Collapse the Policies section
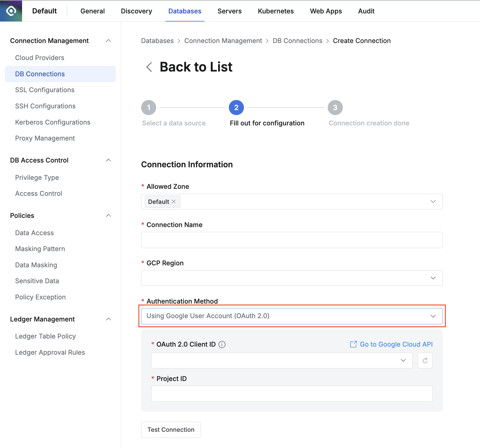Viewport: 480px width, 448px height. (x=109, y=215)
